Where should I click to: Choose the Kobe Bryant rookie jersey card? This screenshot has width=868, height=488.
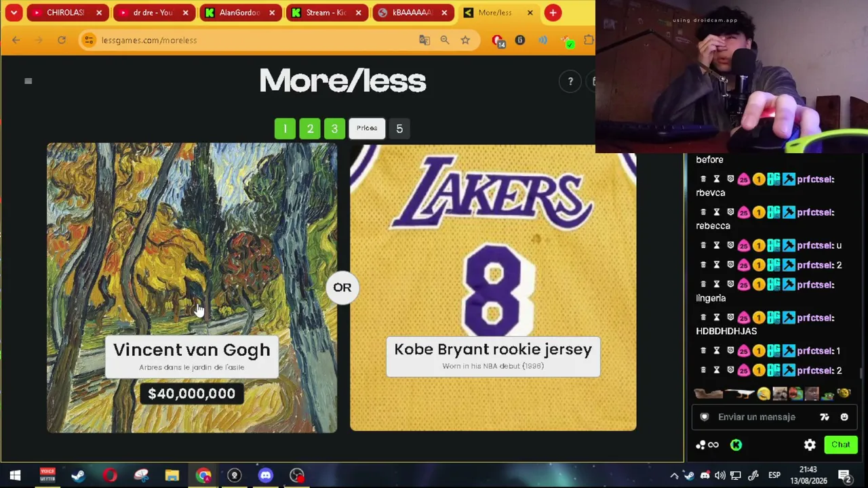[x=493, y=287]
